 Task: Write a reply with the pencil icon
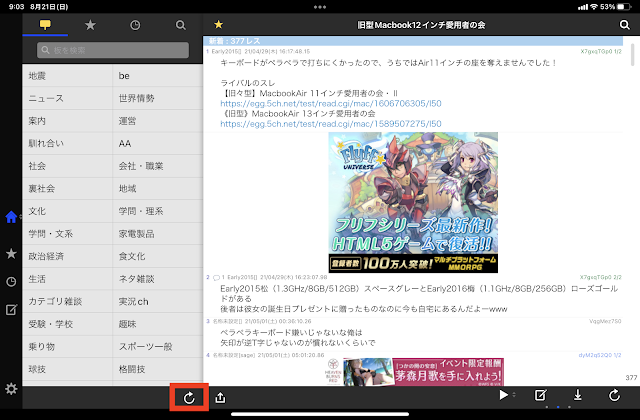[540, 395]
